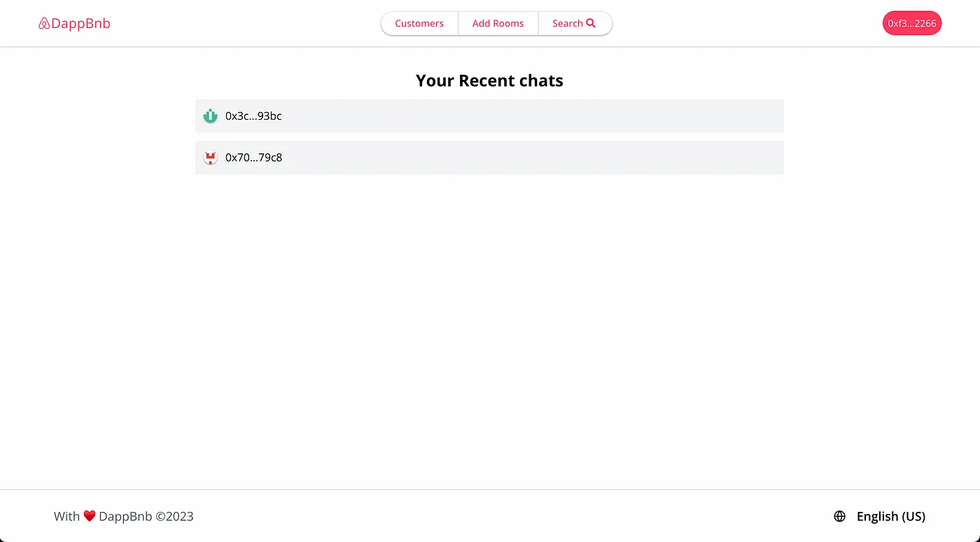980x542 pixels.
Task: Click the red identicon avatar
Action: coord(210,158)
